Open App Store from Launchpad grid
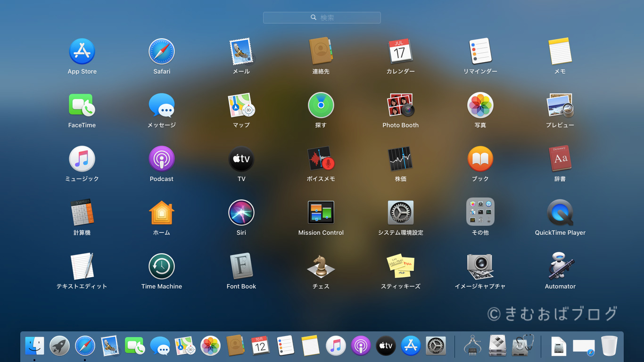This screenshot has width=644, height=362. coord(82,51)
